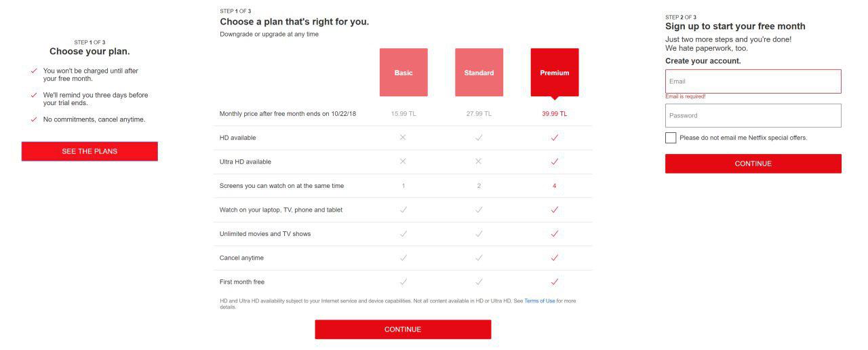This screenshot has height=350, width=868.
Task: Click the Premium price 39.99 TL
Action: click(x=555, y=114)
